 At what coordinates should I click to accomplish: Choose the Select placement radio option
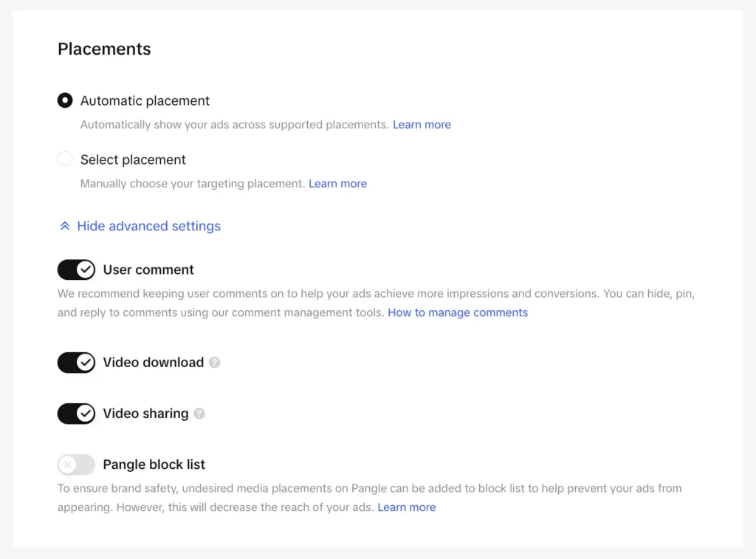(65, 160)
